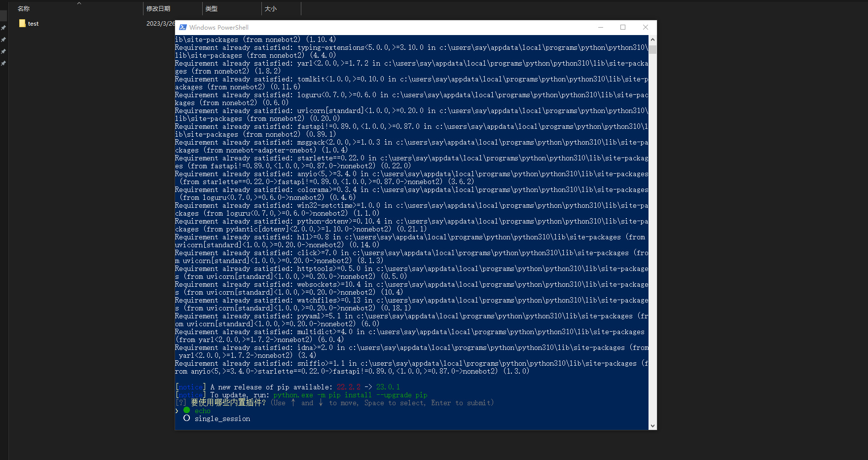This screenshot has width=868, height=460.
Task: Click the 'test' folder name in Explorer
Action: [x=33, y=24]
